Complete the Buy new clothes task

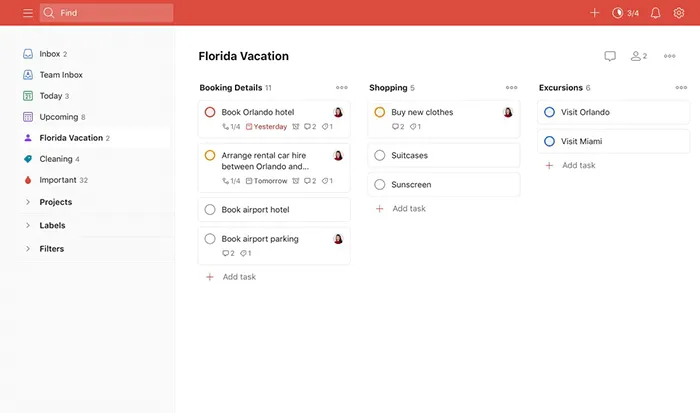click(379, 112)
